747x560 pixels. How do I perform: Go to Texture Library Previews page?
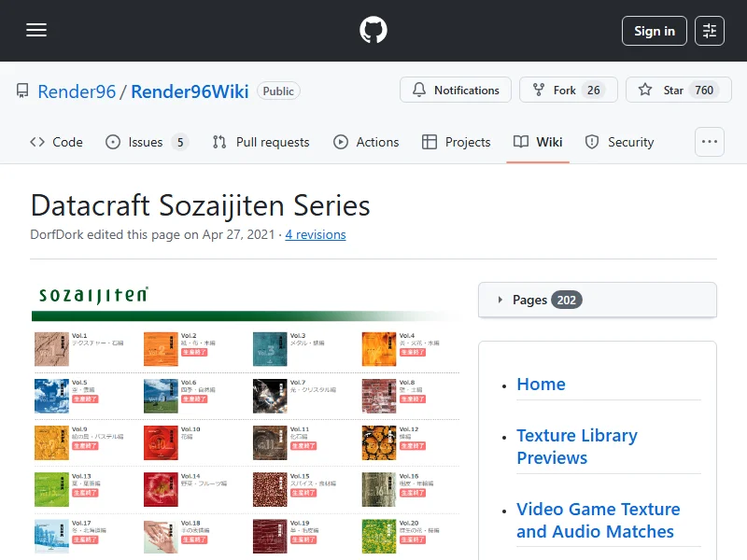click(576, 446)
